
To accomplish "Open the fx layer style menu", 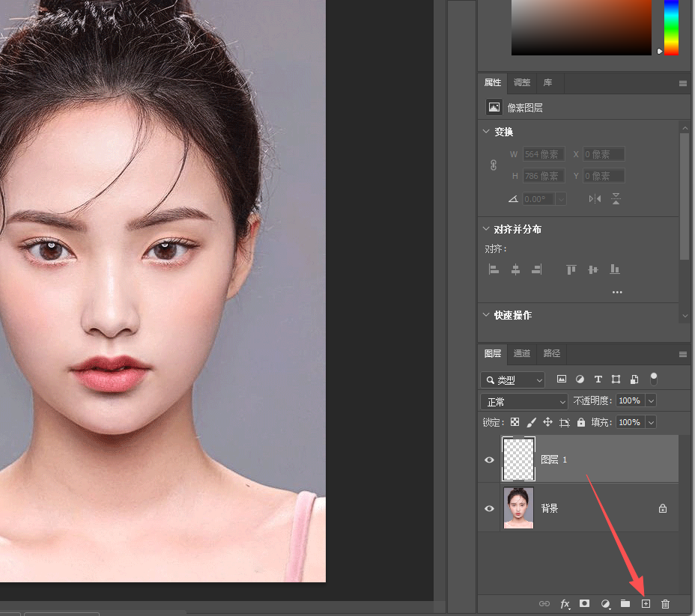I will pos(565,603).
